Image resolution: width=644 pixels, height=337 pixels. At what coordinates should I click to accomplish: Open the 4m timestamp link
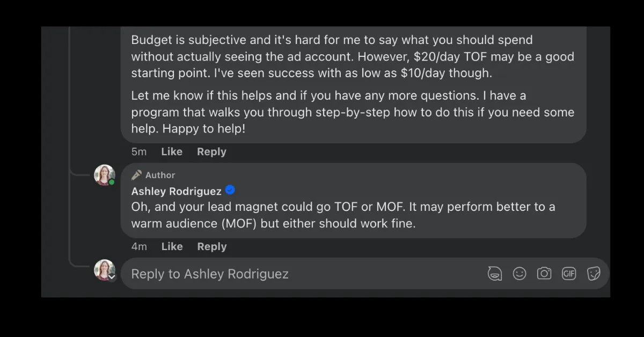(139, 247)
